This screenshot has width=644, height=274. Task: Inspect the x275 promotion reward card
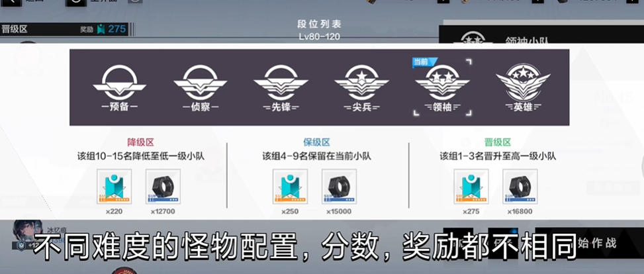[x=471, y=187]
